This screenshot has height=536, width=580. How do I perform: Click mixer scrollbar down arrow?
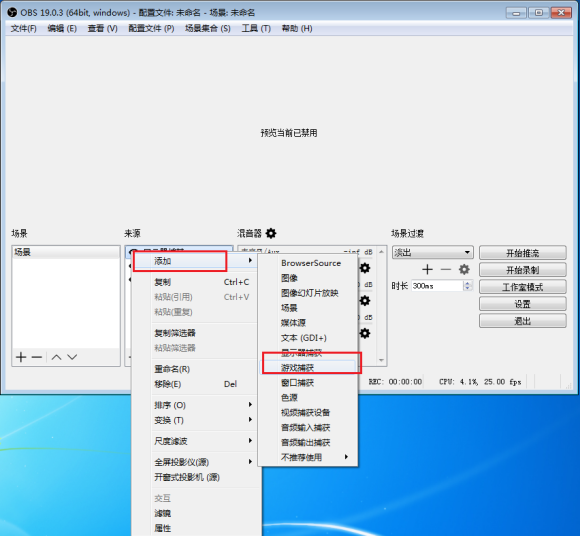381,360
